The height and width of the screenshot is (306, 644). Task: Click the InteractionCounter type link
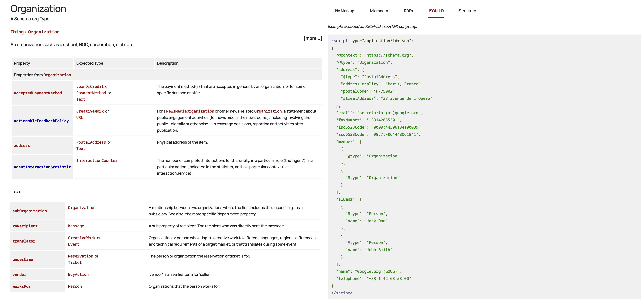[97, 160]
